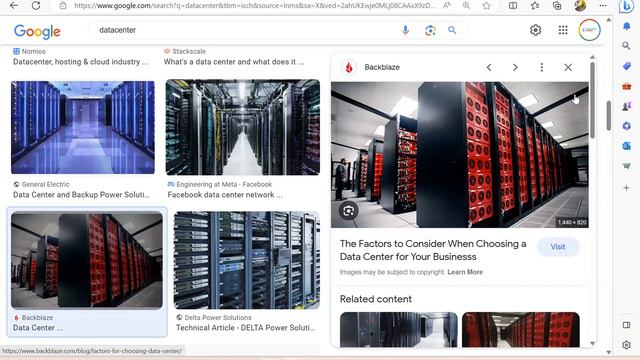640x360 pixels.
Task: Open sidebar Microsoft 365 icon
Action: coord(627,126)
